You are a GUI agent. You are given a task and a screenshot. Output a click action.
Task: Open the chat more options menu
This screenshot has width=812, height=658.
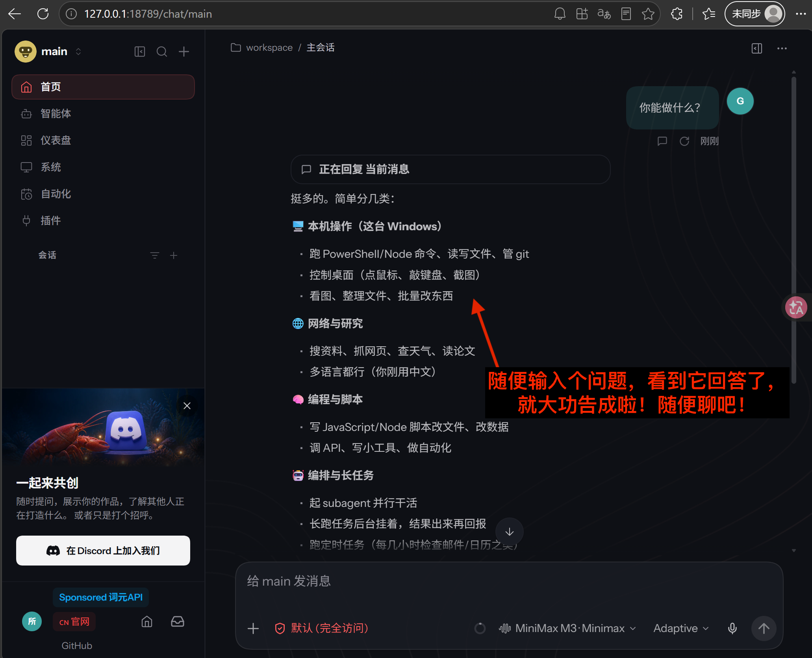782,48
